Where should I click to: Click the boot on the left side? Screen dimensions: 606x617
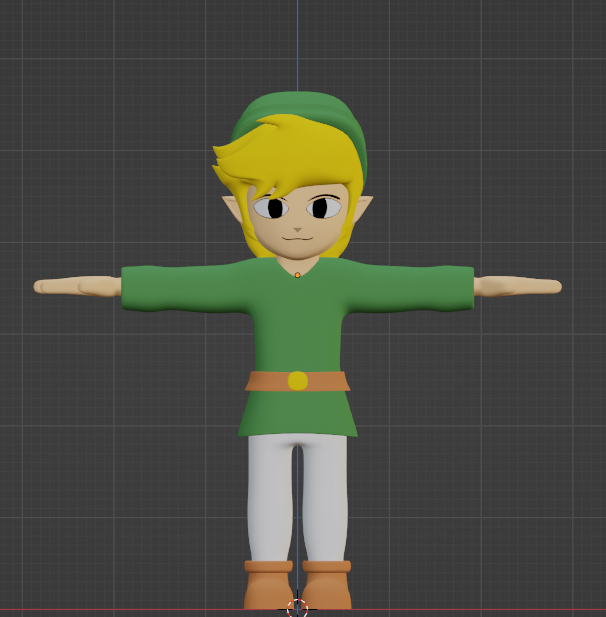click(268, 585)
